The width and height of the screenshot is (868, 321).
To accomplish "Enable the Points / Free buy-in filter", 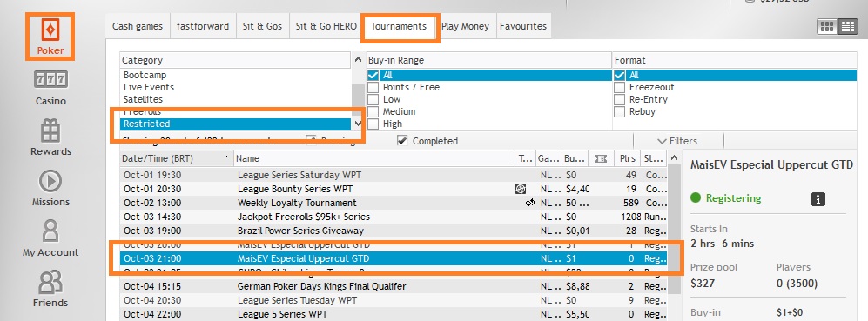I will pyautogui.click(x=373, y=88).
